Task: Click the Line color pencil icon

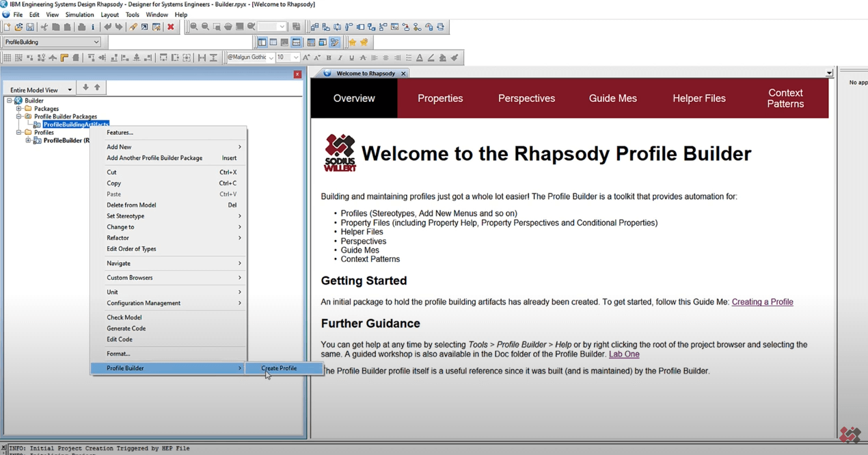Action: pyautogui.click(x=431, y=57)
